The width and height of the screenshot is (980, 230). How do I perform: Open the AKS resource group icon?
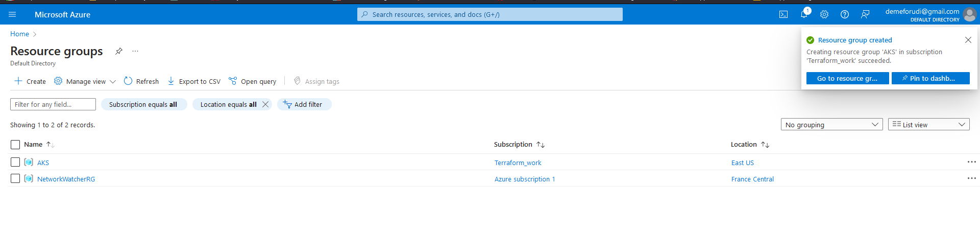click(x=29, y=162)
